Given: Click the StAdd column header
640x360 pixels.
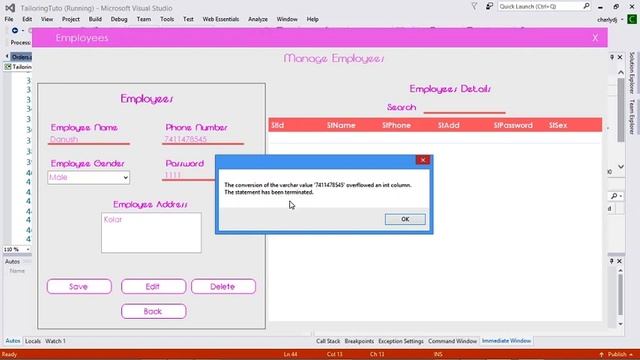Looking at the screenshot, I should click(x=449, y=125).
